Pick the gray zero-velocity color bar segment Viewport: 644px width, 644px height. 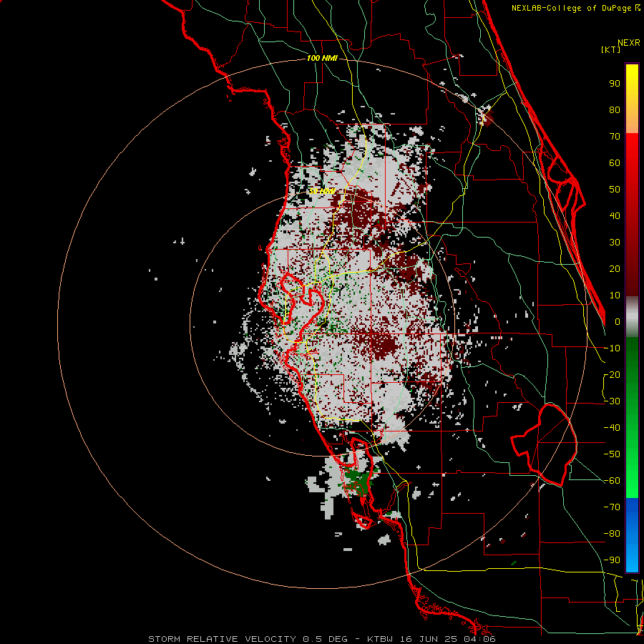click(x=632, y=317)
